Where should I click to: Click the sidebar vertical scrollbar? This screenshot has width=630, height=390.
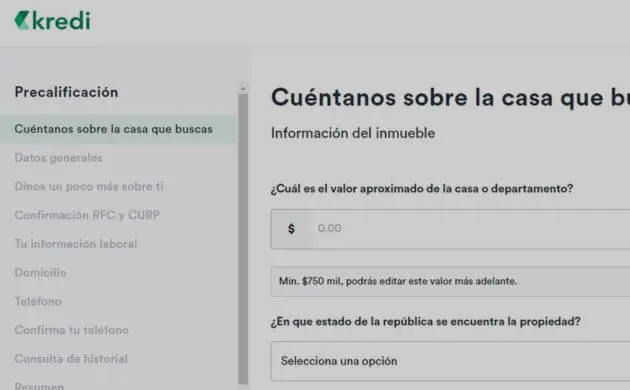[x=243, y=239]
